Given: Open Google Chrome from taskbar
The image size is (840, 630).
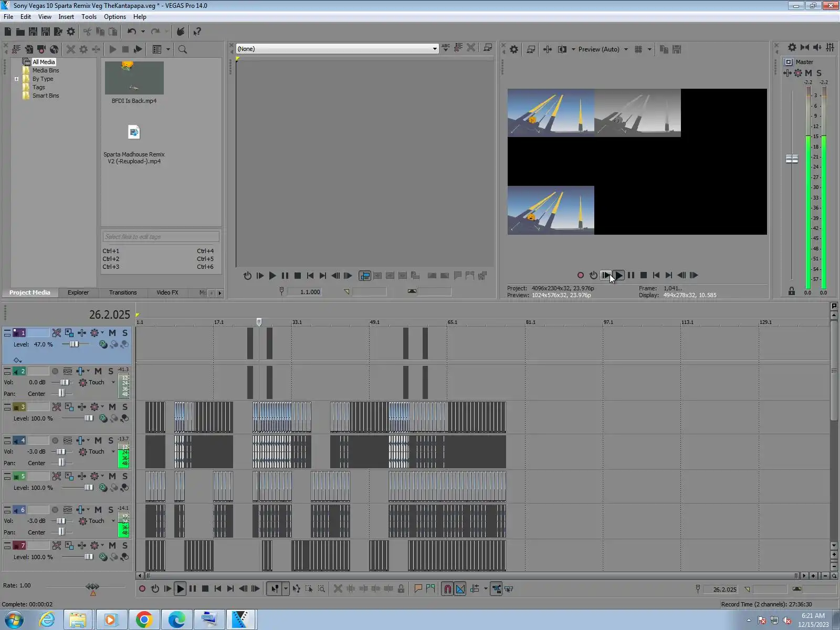Looking at the screenshot, I should pyautogui.click(x=144, y=619).
